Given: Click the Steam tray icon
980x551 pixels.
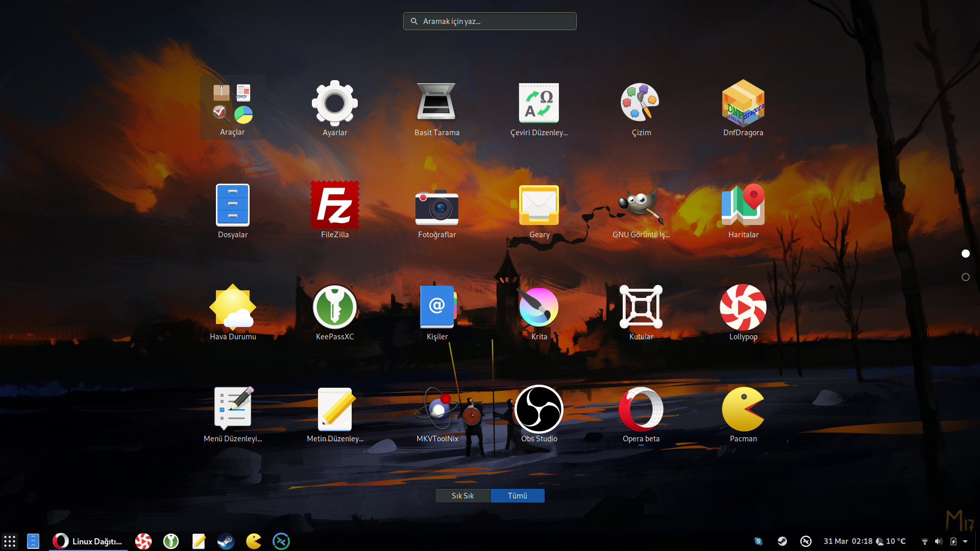Looking at the screenshot, I should 782,541.
